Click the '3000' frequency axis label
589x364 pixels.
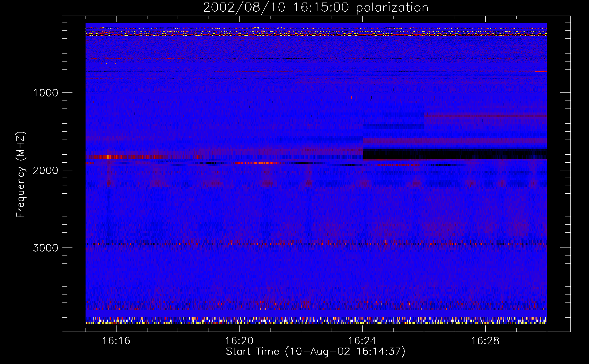click(x=46, y=248)
